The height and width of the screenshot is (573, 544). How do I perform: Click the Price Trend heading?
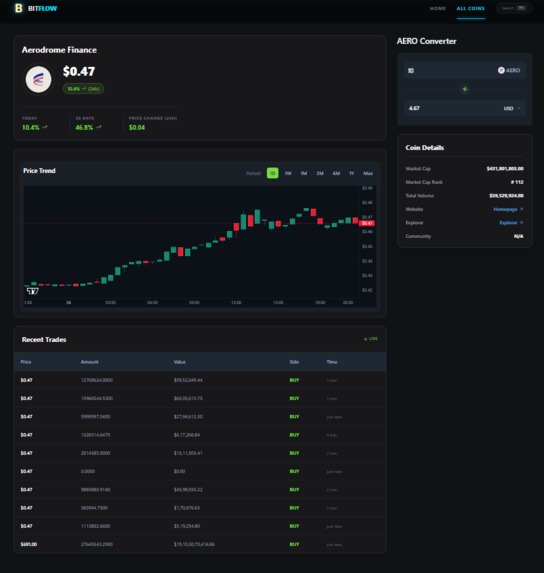point(39,171)
